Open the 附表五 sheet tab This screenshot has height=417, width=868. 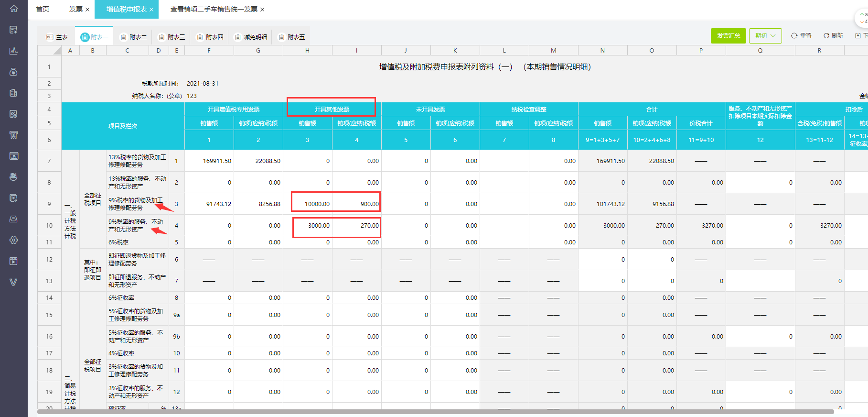click(291, 37)
